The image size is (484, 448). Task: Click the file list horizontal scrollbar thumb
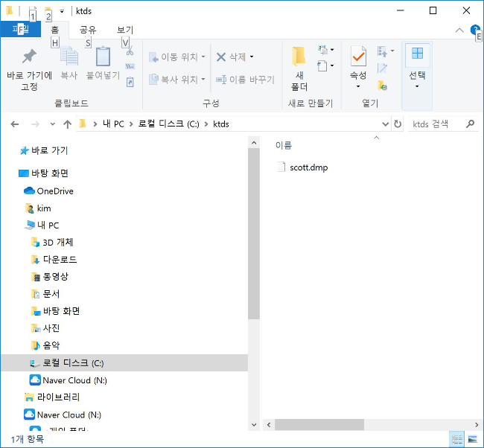tap(319, 425)
